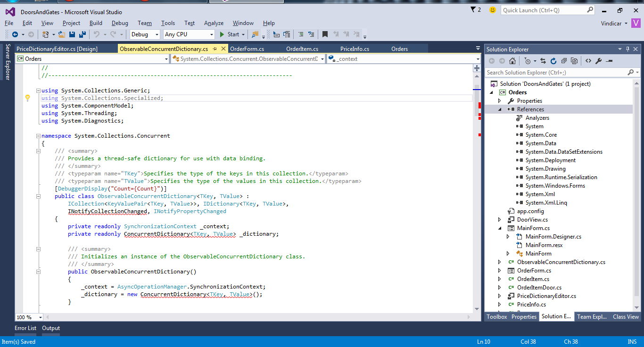Select MainForm.Designer.cs in Solution Explorer
Viewport: 644px width, 347px height.
(553, 237)
